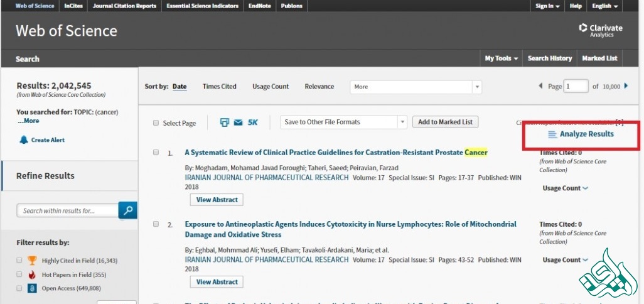Open Journal Citation Reports tab
Viewport: 644px width, 304px height.
pyautogui.click(x=124, y=6)
